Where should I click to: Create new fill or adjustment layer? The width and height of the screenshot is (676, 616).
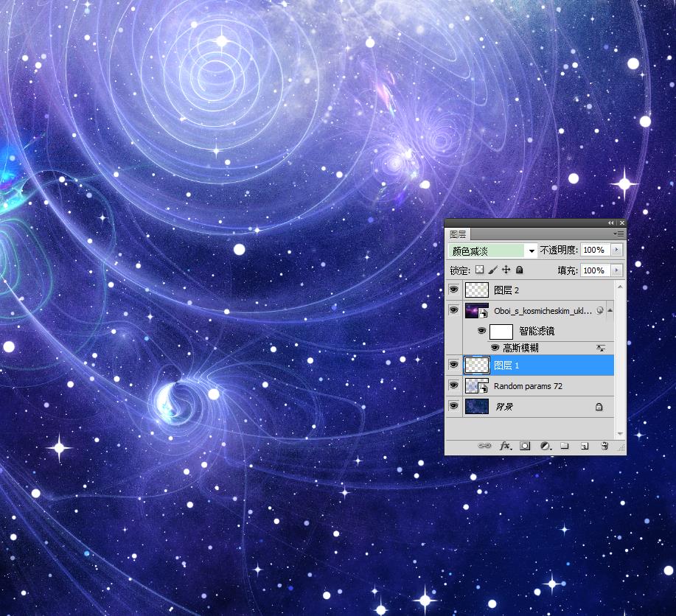pyautogui.click(x=546, y=447)
